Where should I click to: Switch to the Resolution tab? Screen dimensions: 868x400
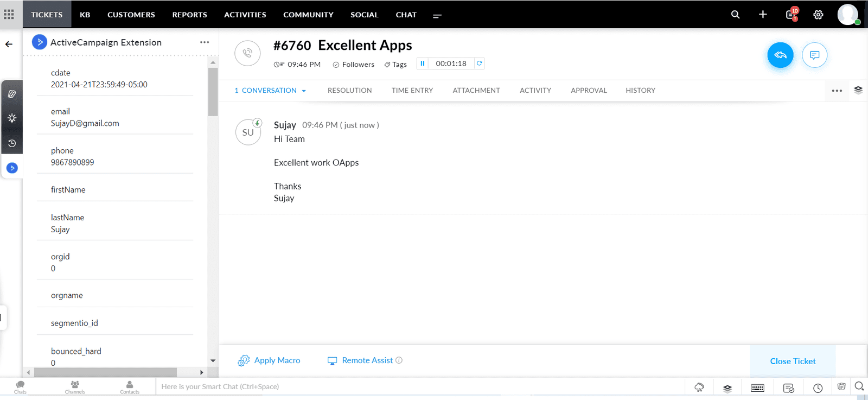(x=350, y=91)
